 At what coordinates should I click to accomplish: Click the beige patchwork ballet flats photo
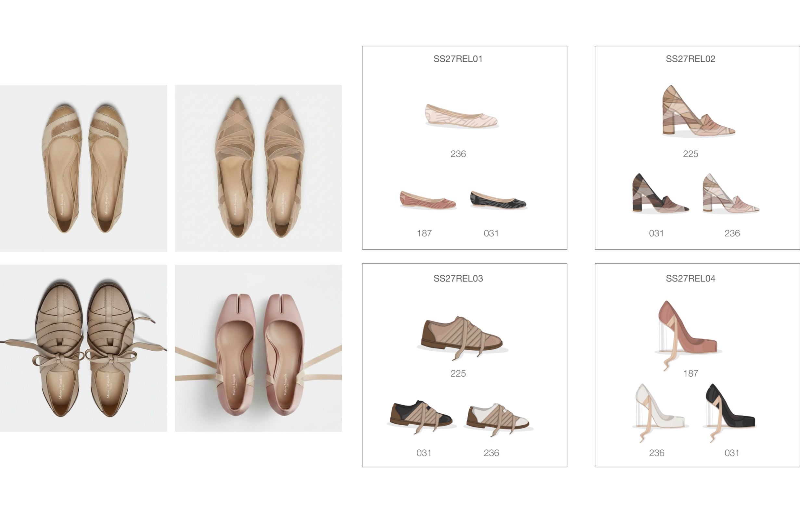tap(83, 168)
